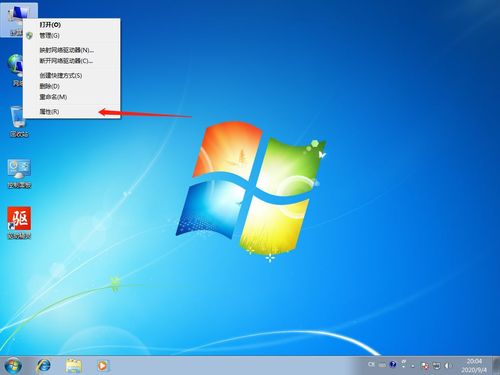This screenshot has width=500, height=375.
Task: Select the Control Panel desktop icon
Action: coord(19,173)
